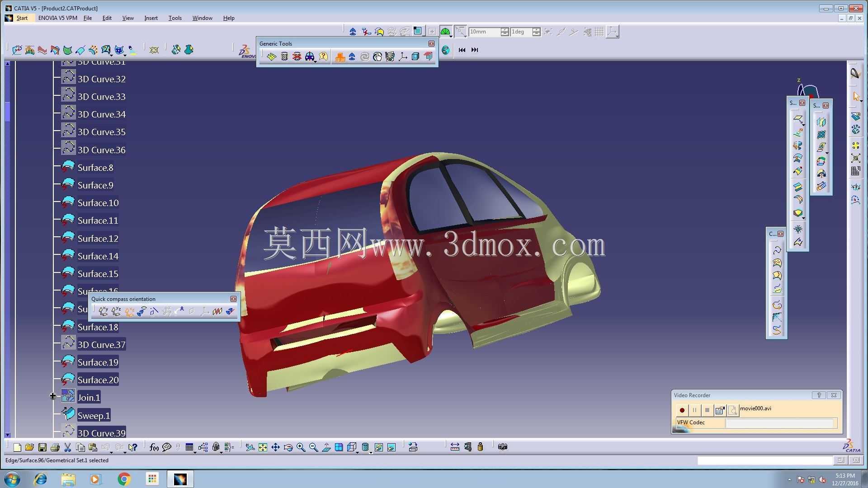This screenshot has height=488, width=868.
Task: Click the 1deg angle stepper arrows
Action: [536, 32]
